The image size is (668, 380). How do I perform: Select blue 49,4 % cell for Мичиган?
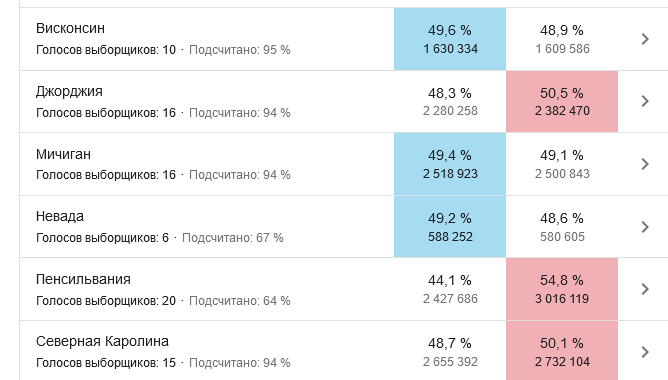coord(450,164)
